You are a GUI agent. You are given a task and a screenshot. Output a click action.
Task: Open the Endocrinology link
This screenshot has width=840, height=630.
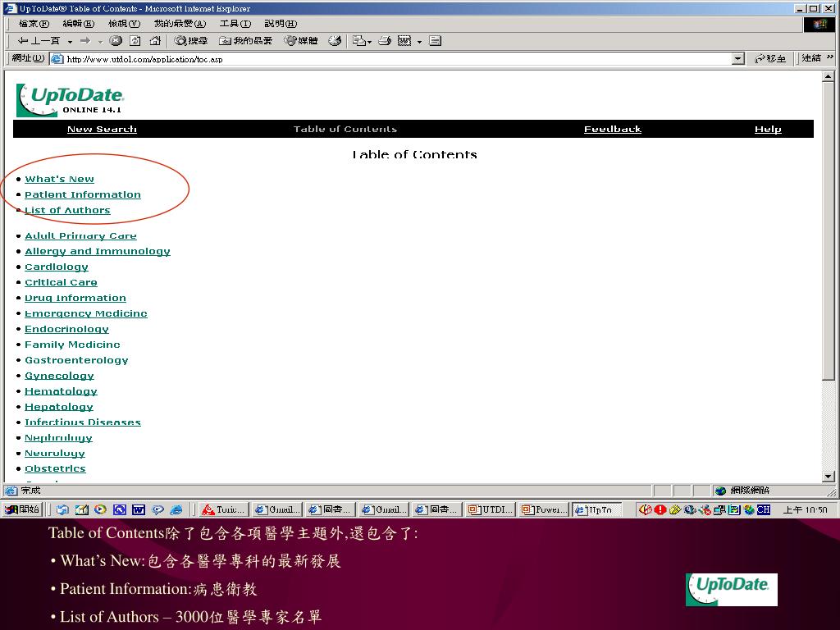point(66,329)
